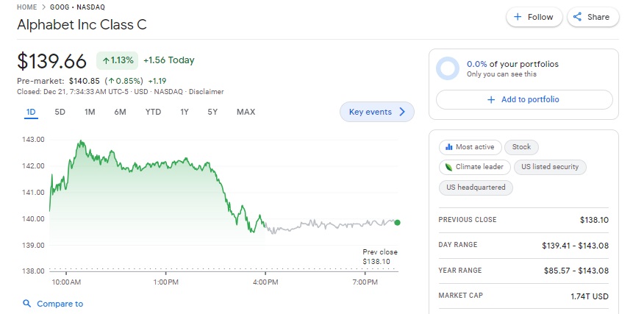The width and height of the screenshot is (644, 314).
Task: Click the plus icon in Add to portfolio
Action: pyautogui.click(x=491, y=100)
